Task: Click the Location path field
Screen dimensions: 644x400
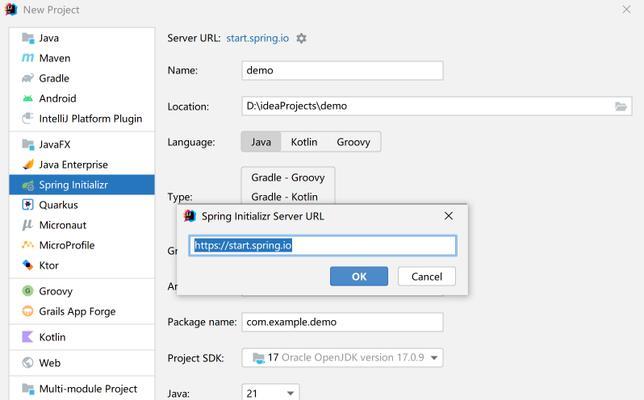Action: coord(437,106)
